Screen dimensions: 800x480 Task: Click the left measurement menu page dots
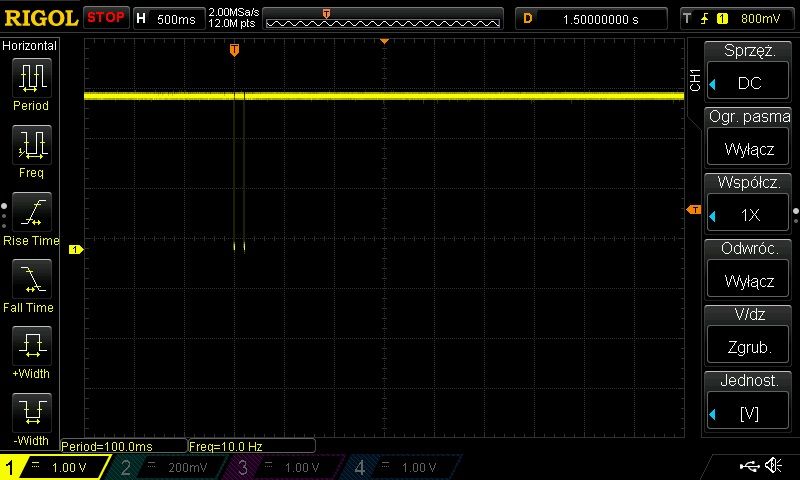click(x=4, y=216)
